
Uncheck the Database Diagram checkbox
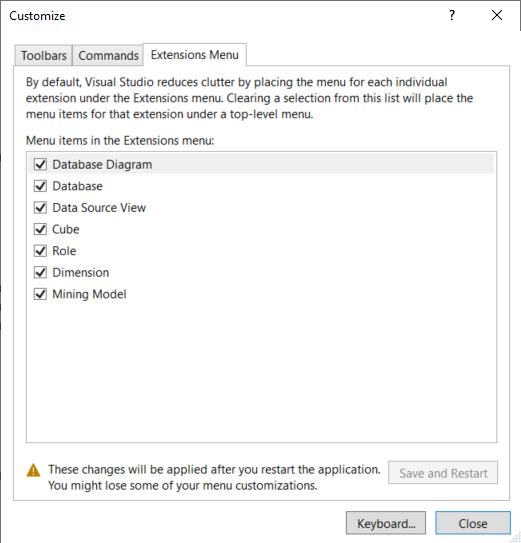(40, 164)
